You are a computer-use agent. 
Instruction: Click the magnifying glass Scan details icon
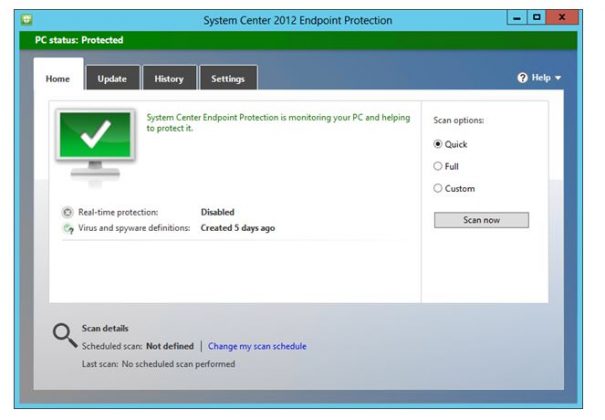(65, 335)
